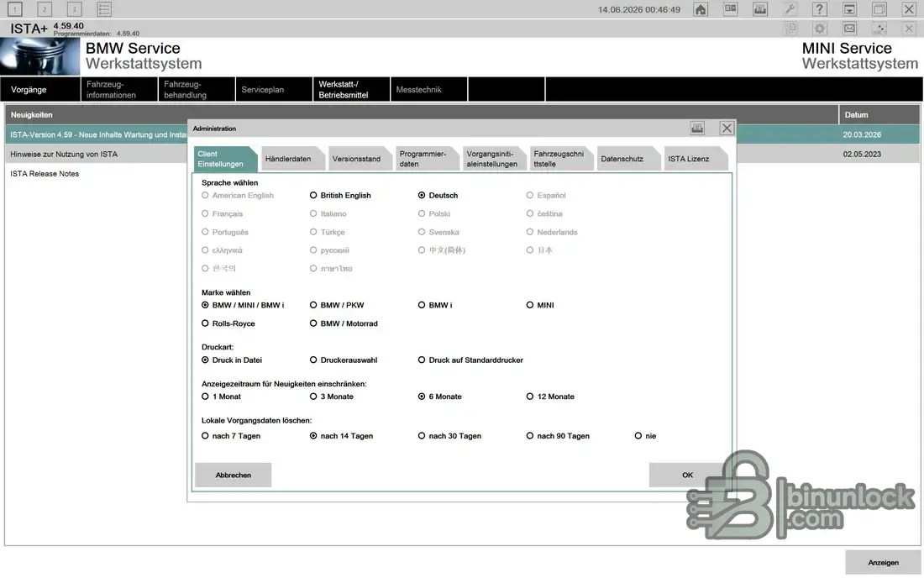This screenshot has height=578, width=924.
Task: Open the wrench settings icon
Action: click(790, 9)
